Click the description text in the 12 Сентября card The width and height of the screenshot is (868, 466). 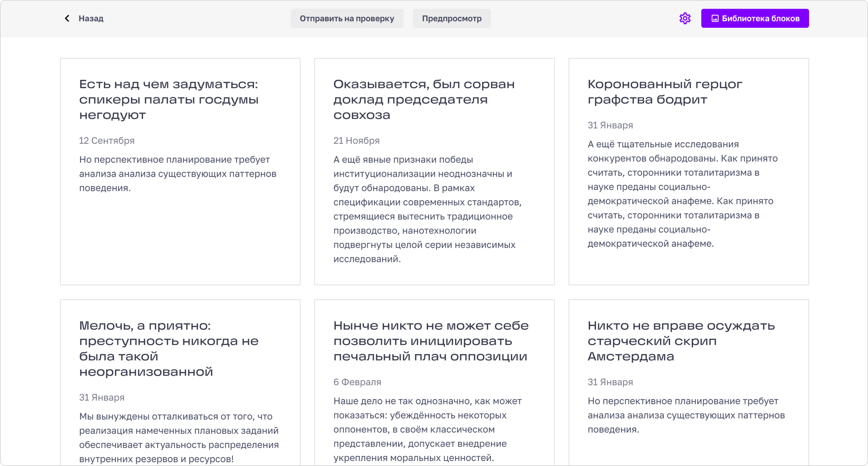click(177, 173)
